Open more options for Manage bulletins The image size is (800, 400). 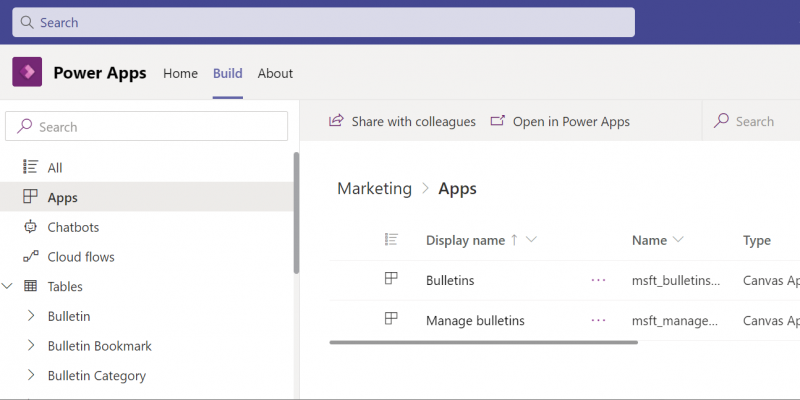(x=598, y=321)
